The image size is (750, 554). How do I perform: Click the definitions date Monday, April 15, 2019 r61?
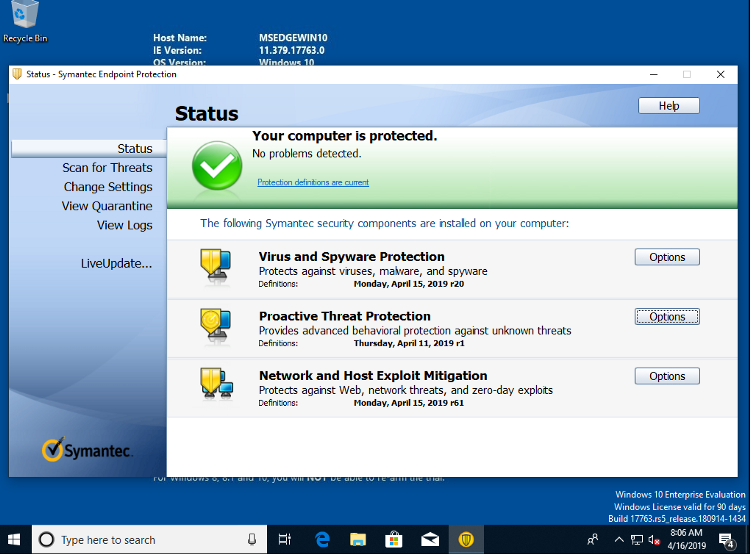[x=408, y=403]
